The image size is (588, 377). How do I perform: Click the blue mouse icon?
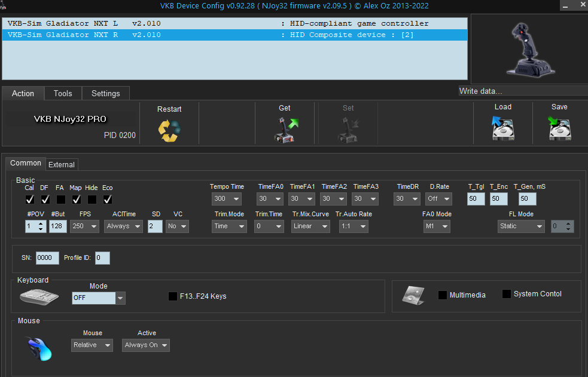click(x=39, y=348)
